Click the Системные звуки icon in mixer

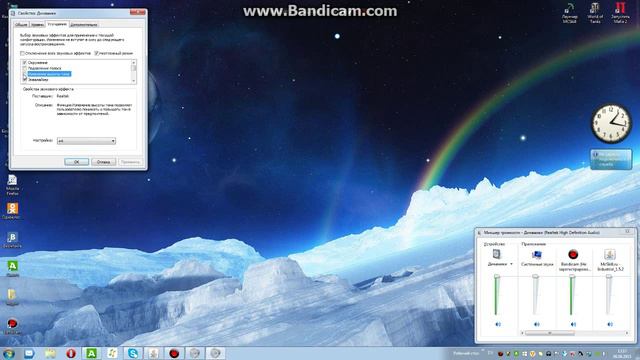click(x=536, y=255)
